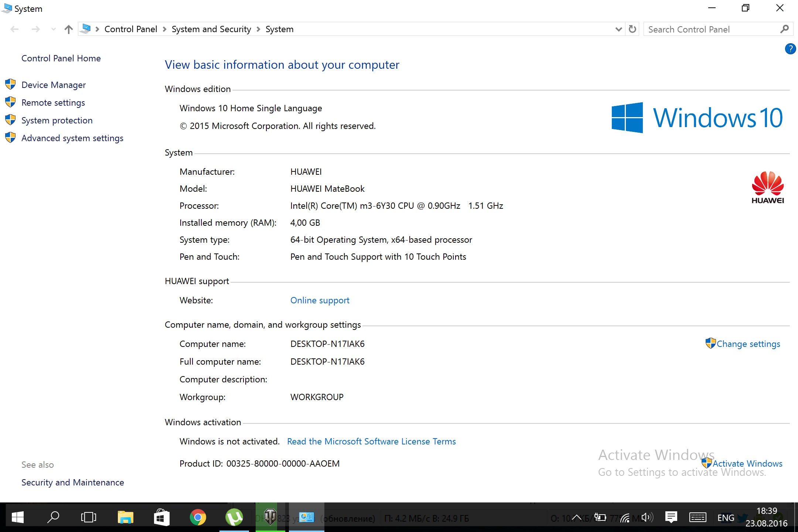The height and width of the screenshot is (532, 798).
Task: Click the HUAWEI logo image
Action: (768, 187)
